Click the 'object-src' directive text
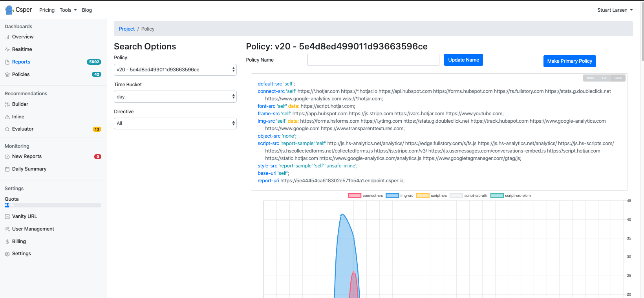The image size is (644, 298). (x=269, y=136)
